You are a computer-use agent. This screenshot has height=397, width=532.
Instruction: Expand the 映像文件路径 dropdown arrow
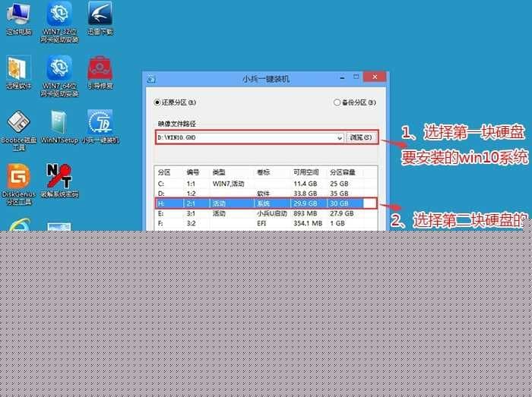pyautogui.click(x=339, y=138)
